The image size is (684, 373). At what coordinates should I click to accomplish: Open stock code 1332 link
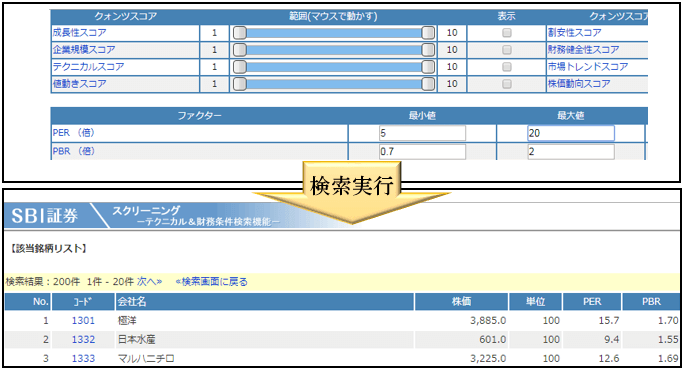click(x=83, y=339)
